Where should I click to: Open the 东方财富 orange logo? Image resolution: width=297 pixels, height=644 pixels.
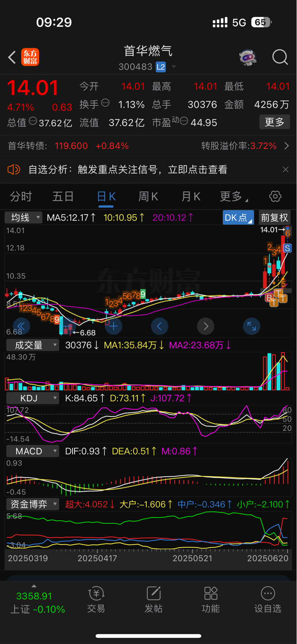[30, 57]
